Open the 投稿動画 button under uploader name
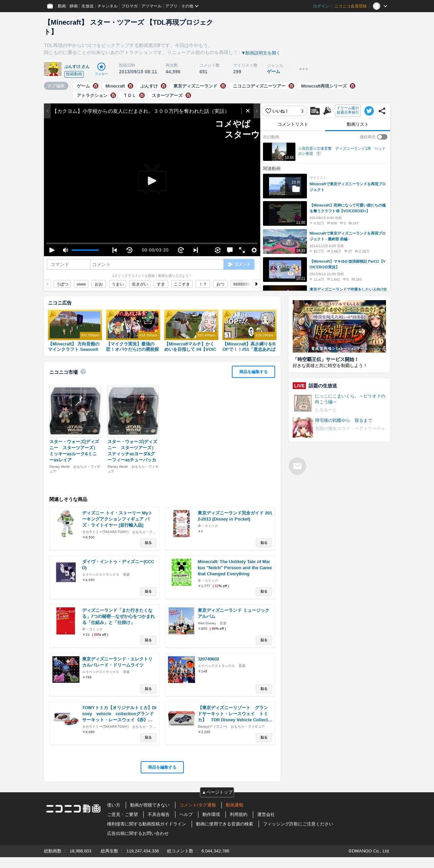Viewport: 434px width, 868px height. pyautogui.click(x=74, y=74)
